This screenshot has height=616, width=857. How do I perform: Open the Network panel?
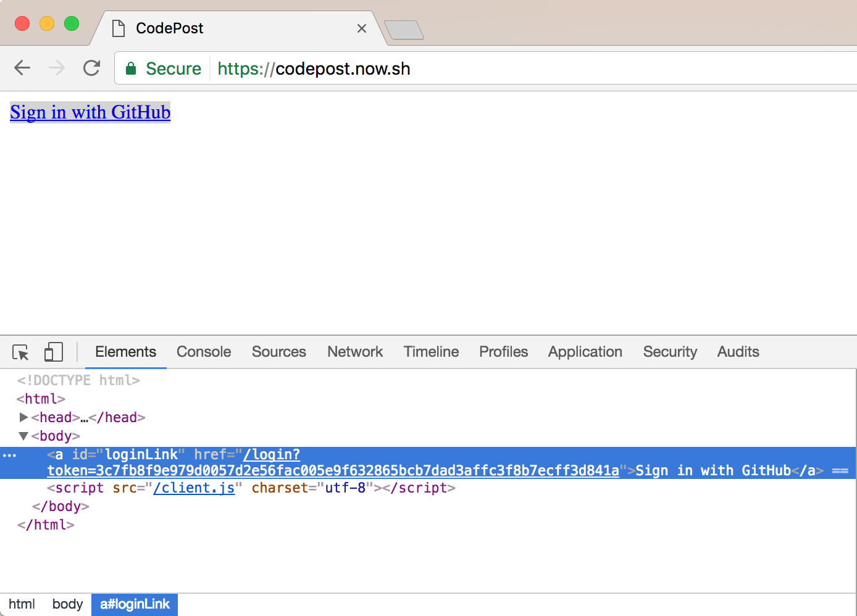pyautogui.click(x=355, y=352)
